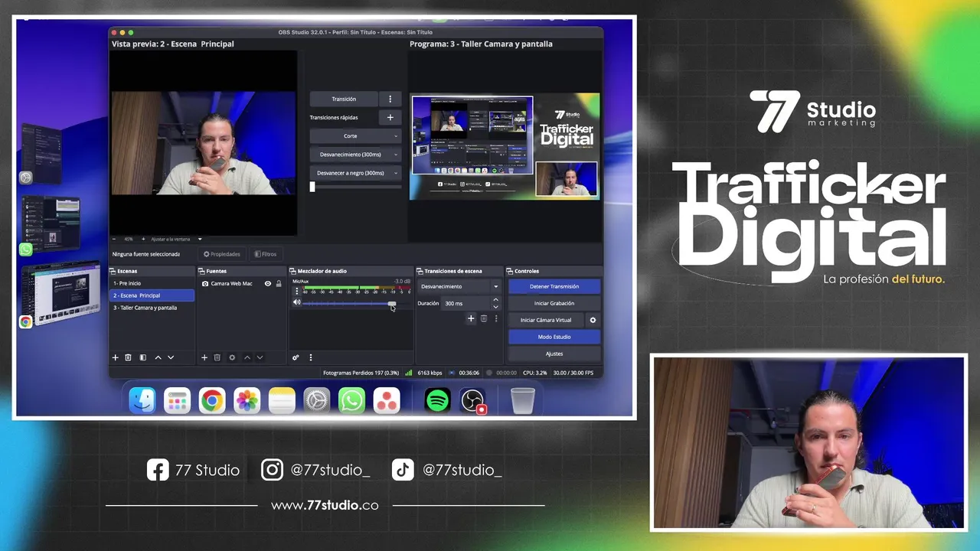980x551 pixels.
Task: Move source down in Fuentes panel
Action: [260, 357]
